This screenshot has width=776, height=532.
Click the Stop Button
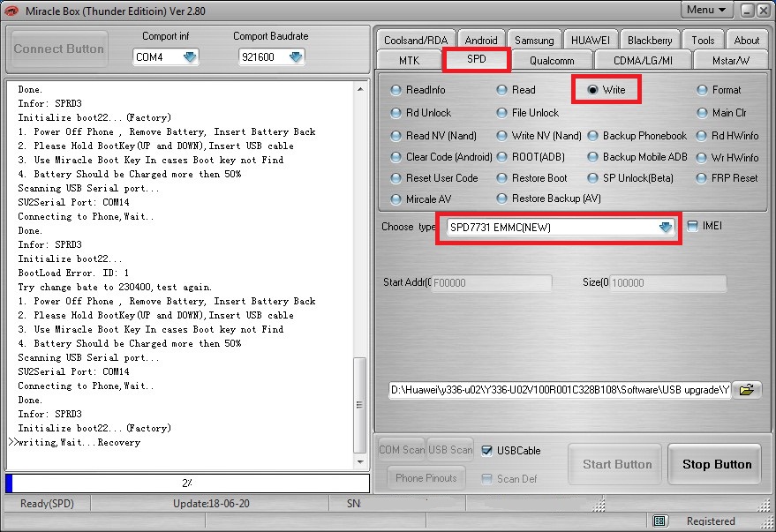[x=716, y=464]
